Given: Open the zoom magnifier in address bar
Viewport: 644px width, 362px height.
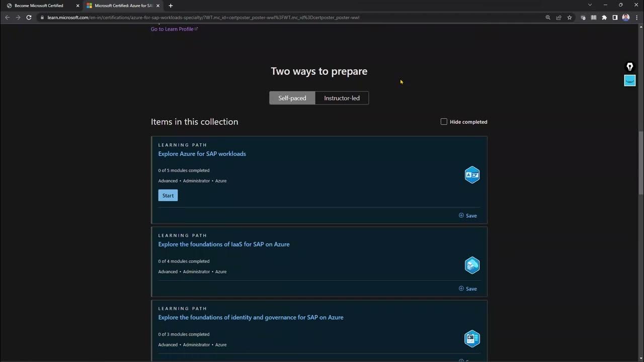Looking at the screenshot, I should [x=548, y=18].
